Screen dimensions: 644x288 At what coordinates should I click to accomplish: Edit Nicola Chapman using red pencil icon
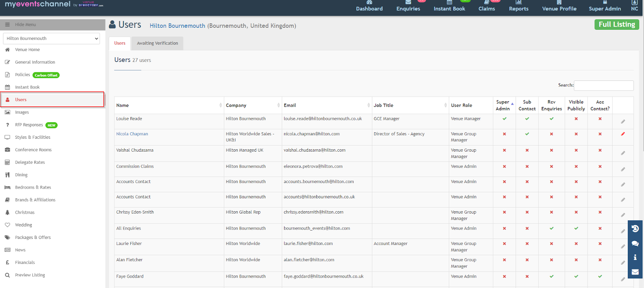pyautogui.click(x=623, y=134)
